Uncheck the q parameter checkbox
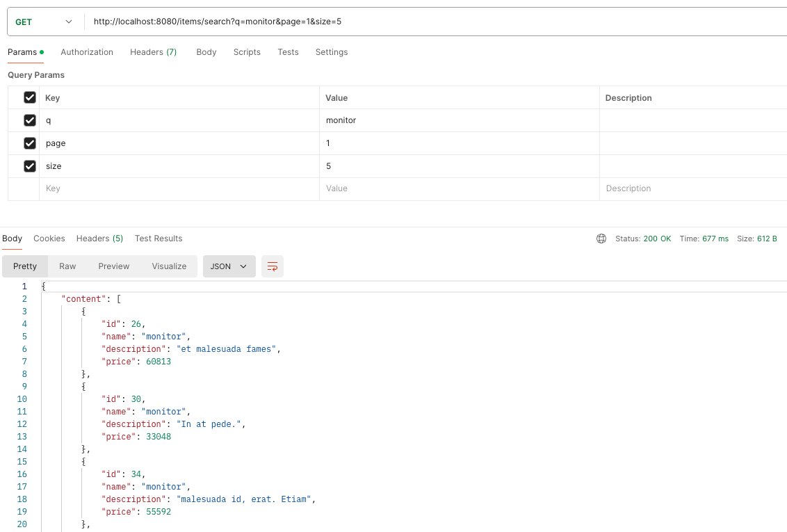This screenshot has width=787, height=532. point(30,120)
